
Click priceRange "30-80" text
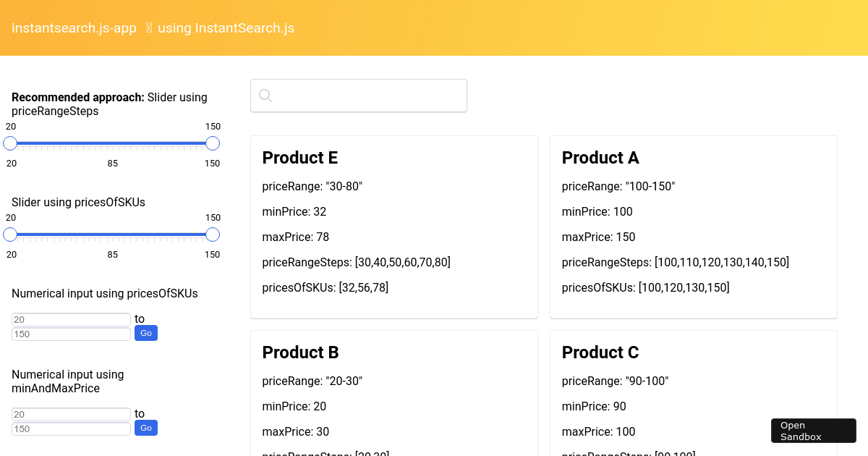click(x=312, y=186)
